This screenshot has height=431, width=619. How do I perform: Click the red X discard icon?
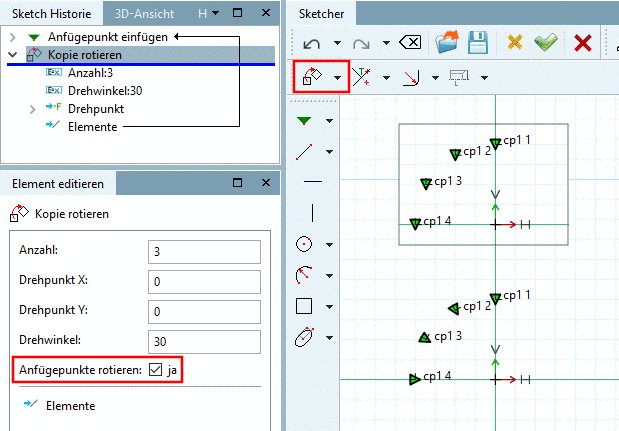[x=583, y=43]
